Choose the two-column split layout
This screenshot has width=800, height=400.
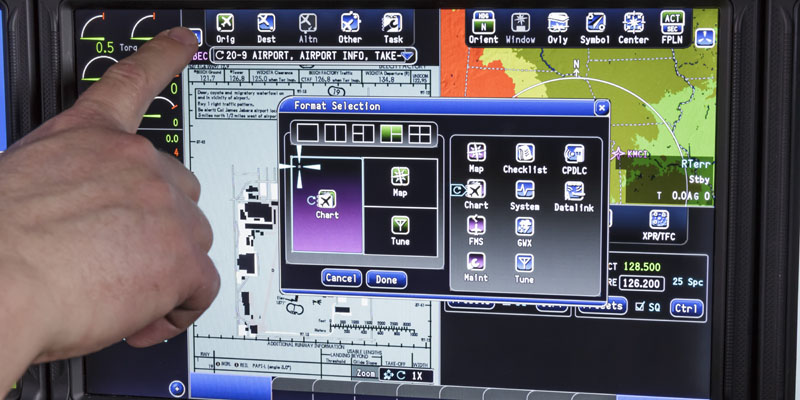pyautogui.click(x=335, y=131)
